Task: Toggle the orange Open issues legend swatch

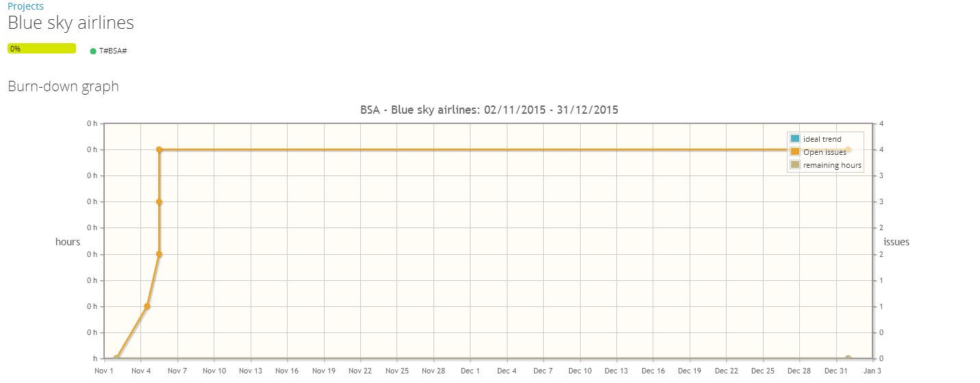Action: tap(795, 152)
